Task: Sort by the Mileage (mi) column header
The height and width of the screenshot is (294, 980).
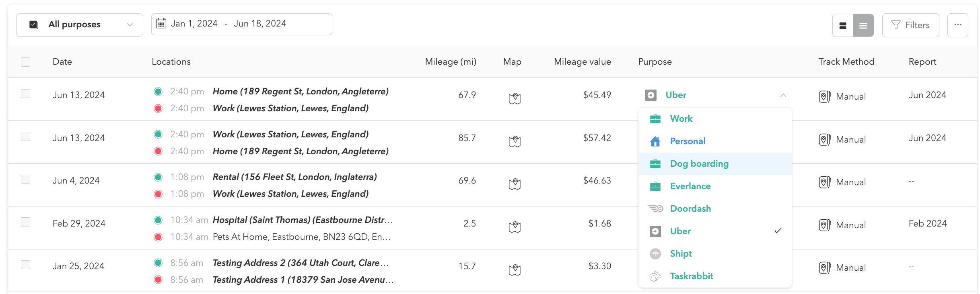Action: point(451,62)
